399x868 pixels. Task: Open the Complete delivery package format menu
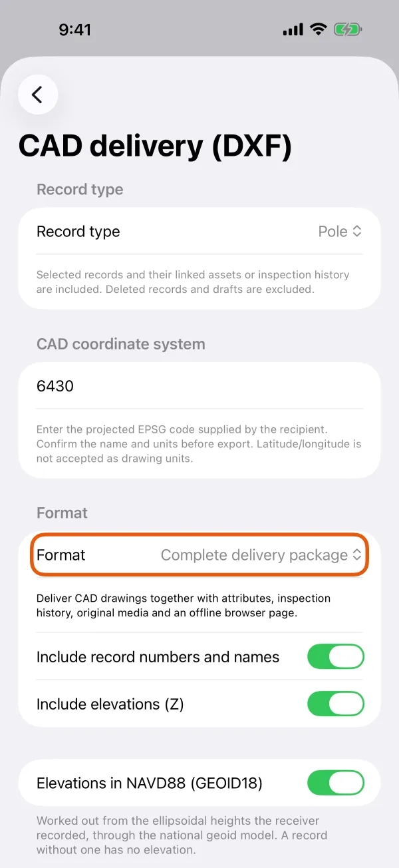[x=261, y=555]
